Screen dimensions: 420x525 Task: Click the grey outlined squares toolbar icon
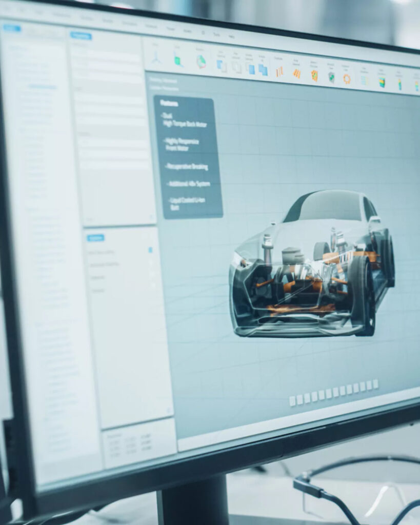[x=237, y=67]
